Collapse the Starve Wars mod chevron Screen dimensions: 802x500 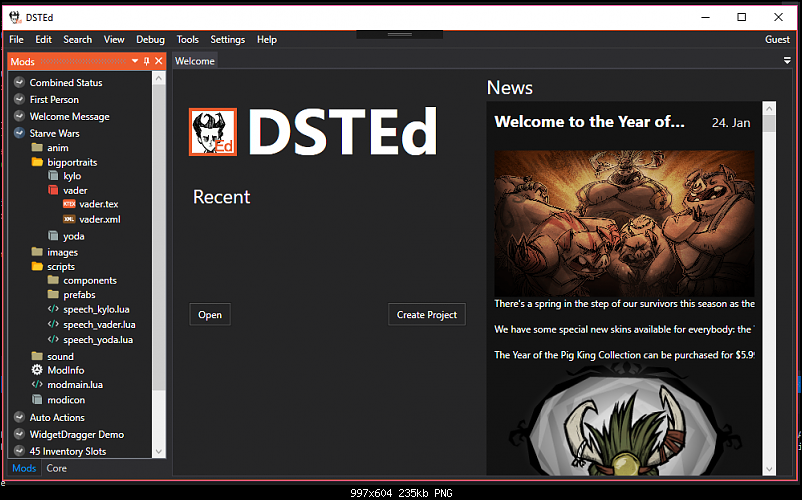19,133
